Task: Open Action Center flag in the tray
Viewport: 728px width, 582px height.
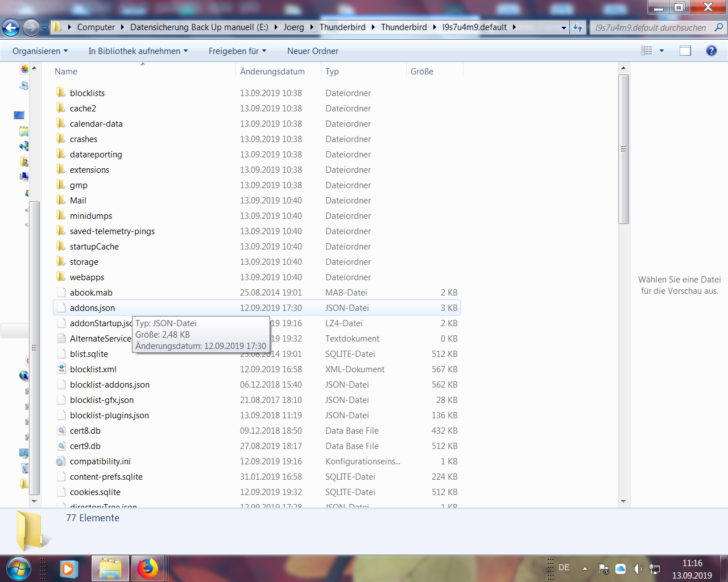Action: pyautogui.click(x=603, y=569)
